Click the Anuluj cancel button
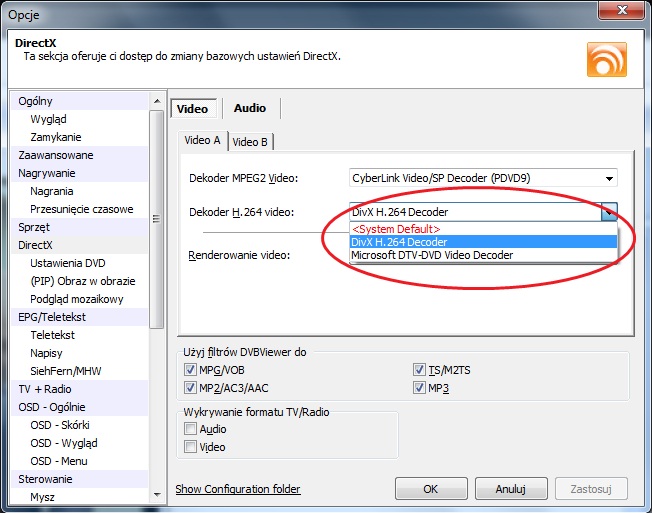This screenshot has height=513, width=652. [510, 489]
